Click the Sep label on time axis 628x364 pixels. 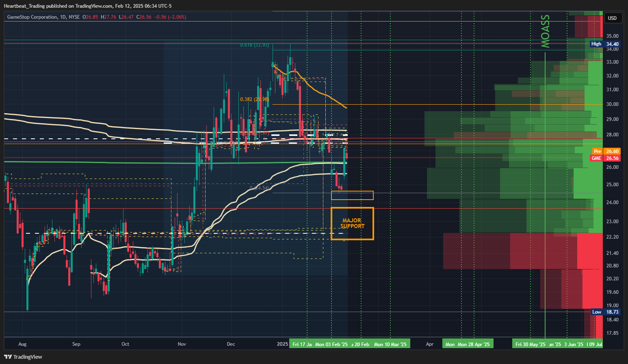tap(76, 344)
